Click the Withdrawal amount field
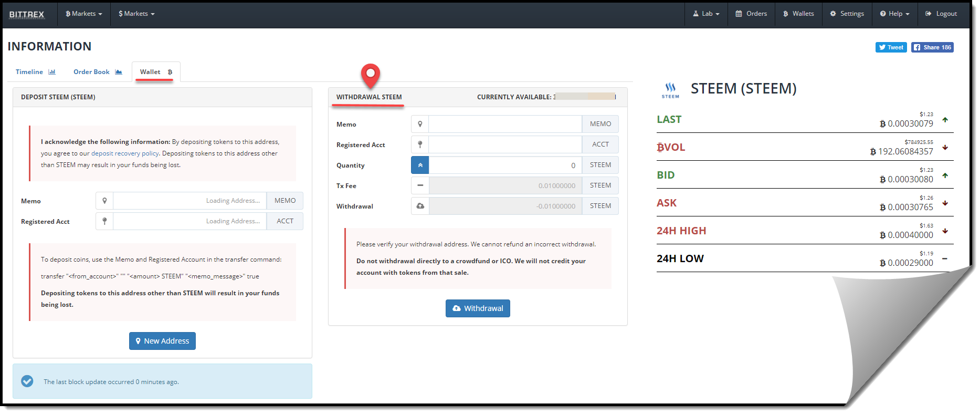980x414 pixels. point(505,206)
